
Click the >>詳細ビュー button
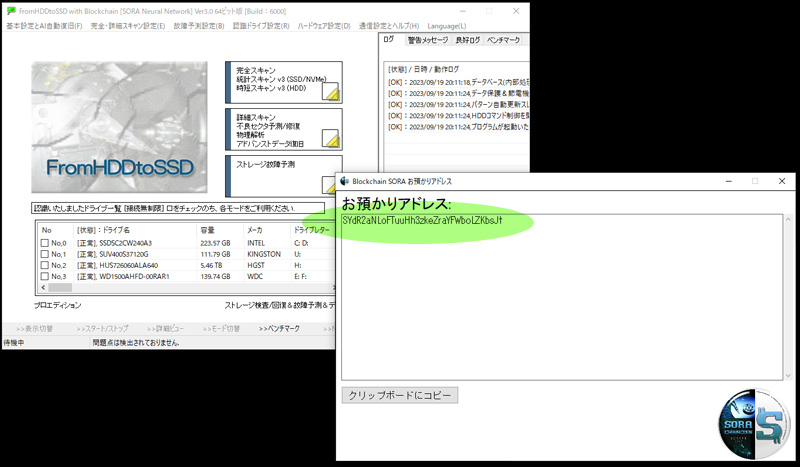(165, 329)
